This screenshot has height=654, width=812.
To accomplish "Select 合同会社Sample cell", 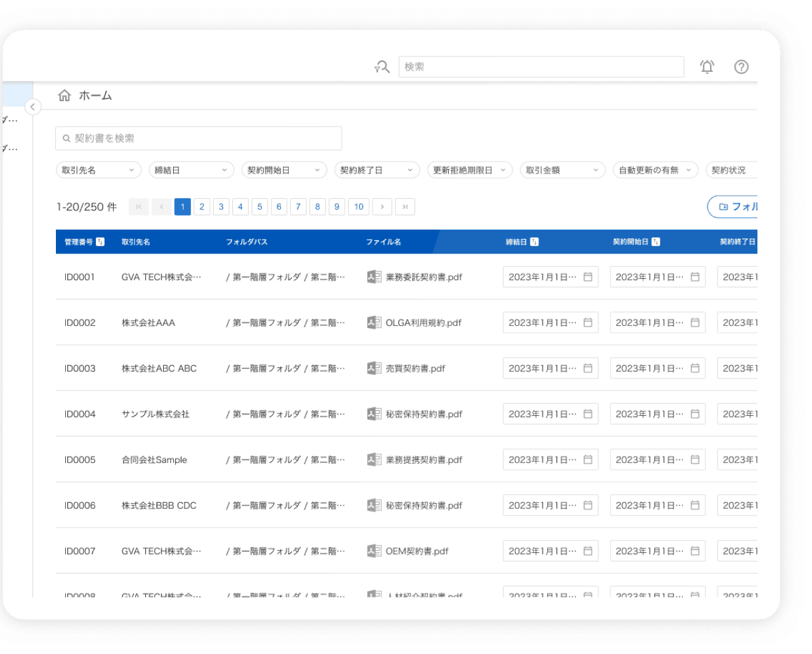I will (x=154, y=460).
